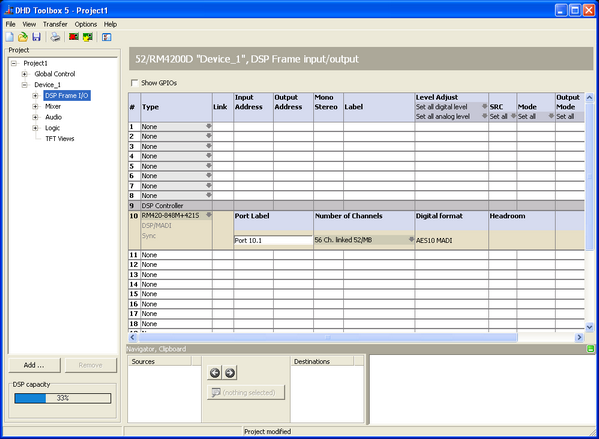Click the New project toolbar icon
This screenshot has width=599, height=439.
(10, 37)
